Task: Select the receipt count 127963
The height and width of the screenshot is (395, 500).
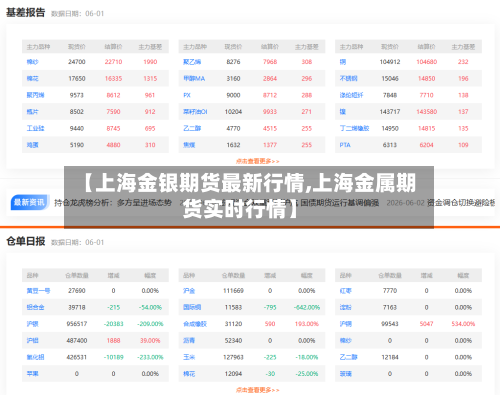Action: click(233, 357)
